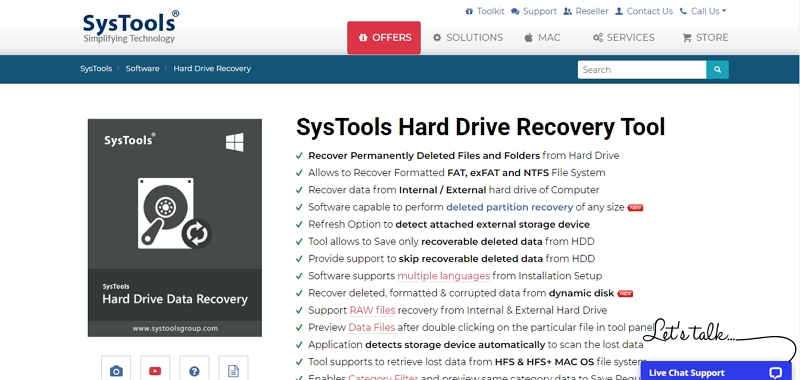This screenshot has width=800, height=380.
Task: Click the 'dynamic disk' feature text
Action: [582, 293]
